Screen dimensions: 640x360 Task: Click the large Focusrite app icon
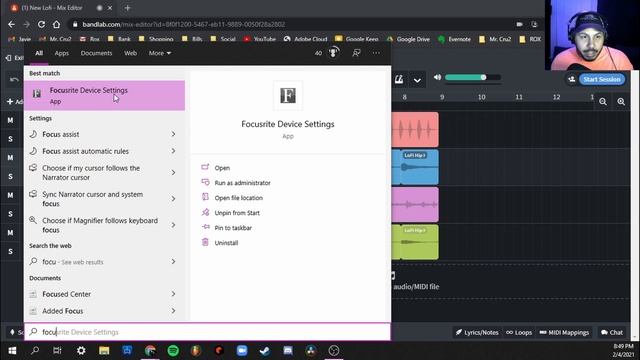[288, 96]
